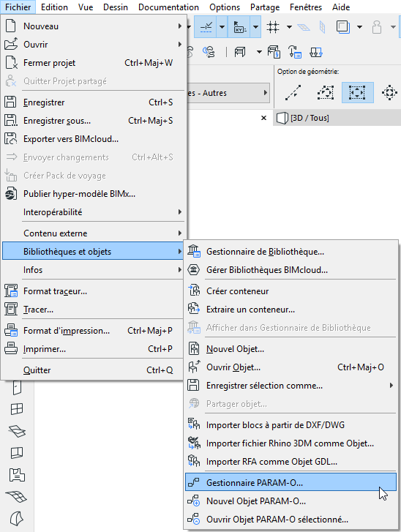Open the Vue menu
Image resolution: width=401 pixels, height=532 pixels.
coord(86,7)
